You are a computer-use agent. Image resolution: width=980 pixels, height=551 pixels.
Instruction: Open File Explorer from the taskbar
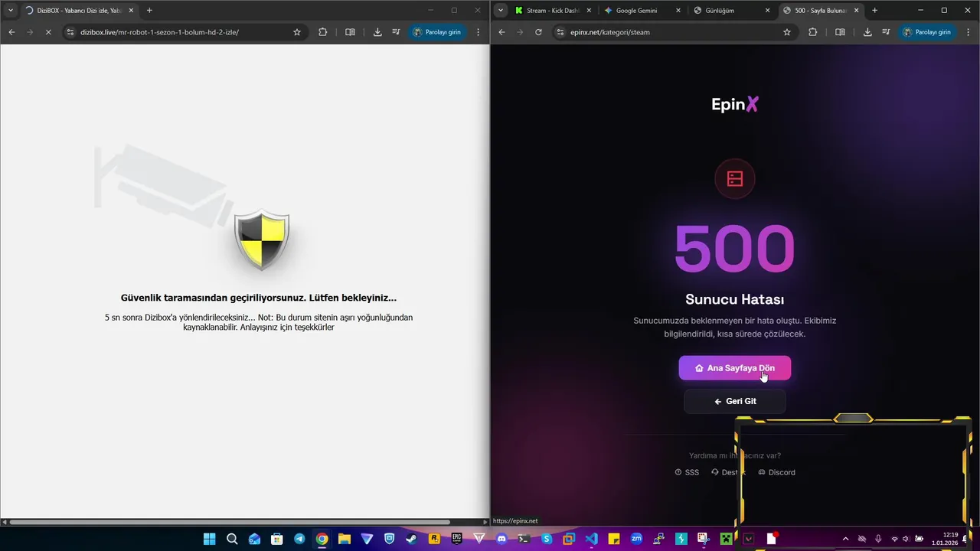(345, 539)
